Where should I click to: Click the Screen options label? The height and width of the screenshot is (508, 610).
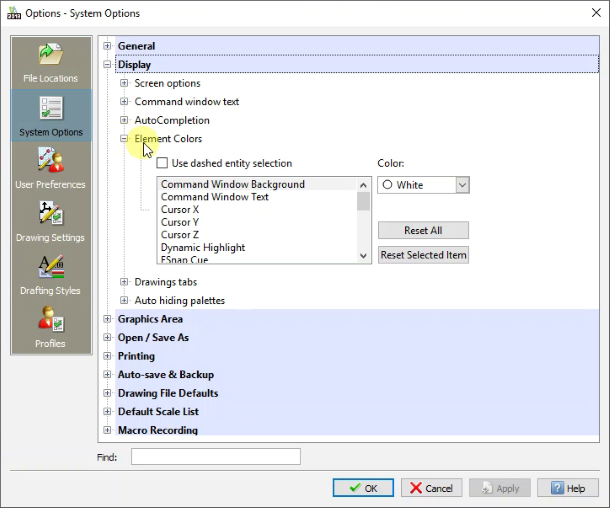click(x=167, y=83)
